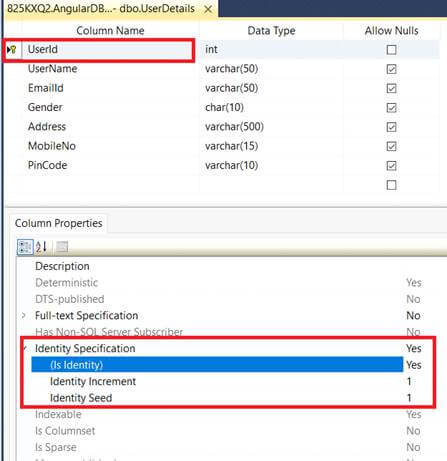The width and height of the screenshot is (447, 461).
Task: Toggle Allow Nulls checkbox for PinCode
Action: tap(391, 166)
